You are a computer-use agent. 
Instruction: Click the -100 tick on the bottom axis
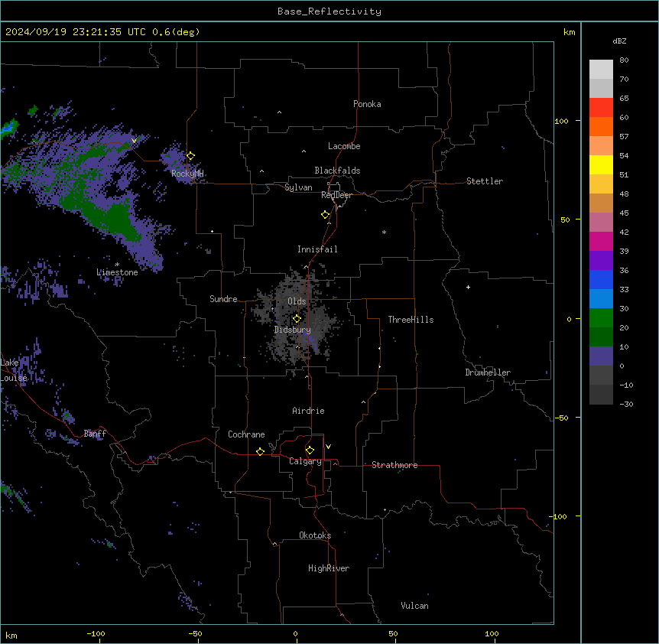(96, 633)
